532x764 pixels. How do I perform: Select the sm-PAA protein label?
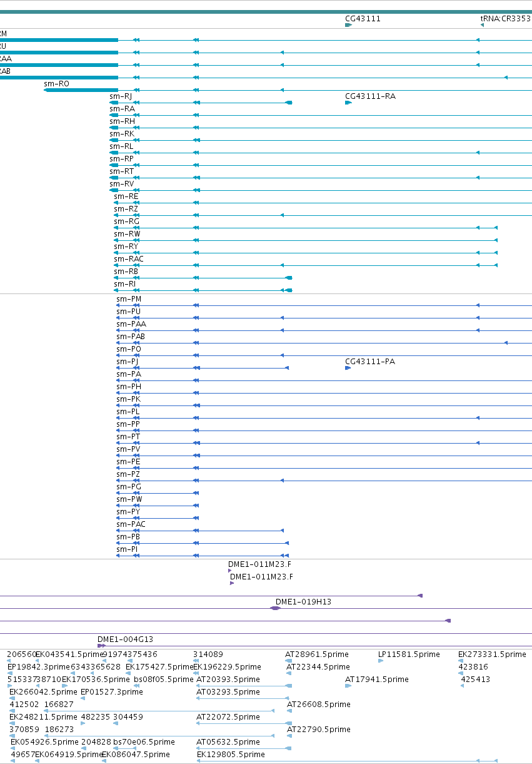point(131,324)
